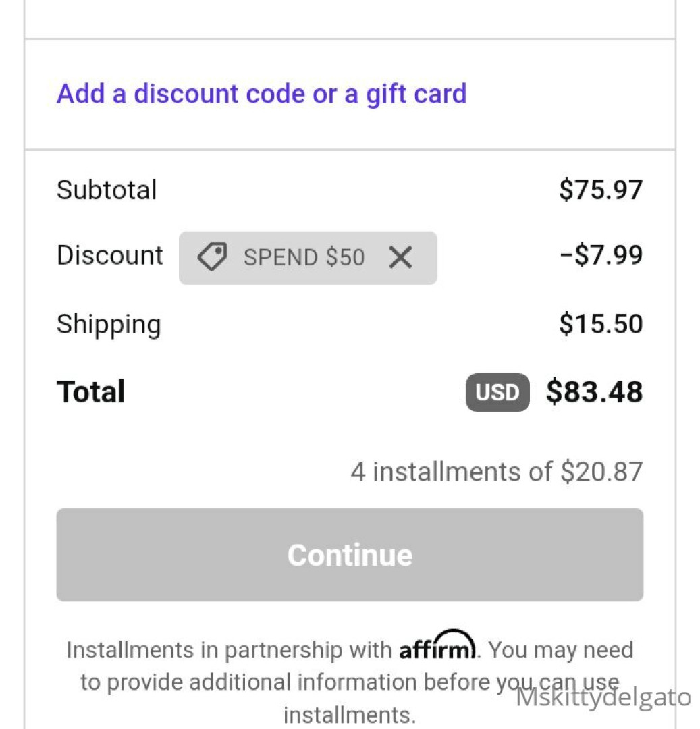The height and width of the screenshot is (729, 700).
Task: Click the Shipping label
Action: [109, 325]
